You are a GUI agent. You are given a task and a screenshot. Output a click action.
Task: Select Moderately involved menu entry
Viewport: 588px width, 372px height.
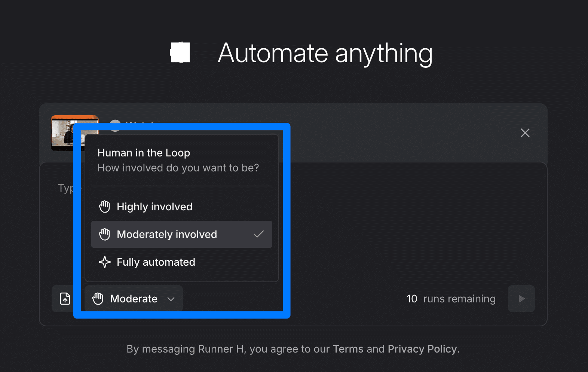click(167, 234)
